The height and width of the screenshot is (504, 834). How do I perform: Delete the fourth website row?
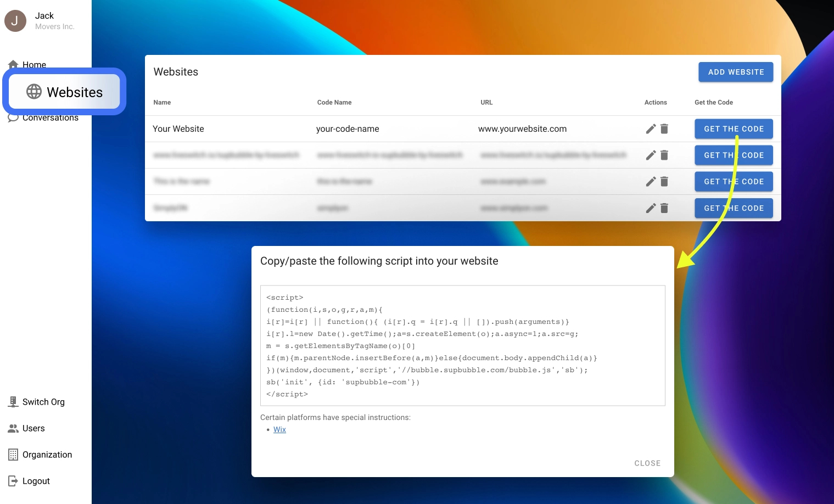point(664,208)
